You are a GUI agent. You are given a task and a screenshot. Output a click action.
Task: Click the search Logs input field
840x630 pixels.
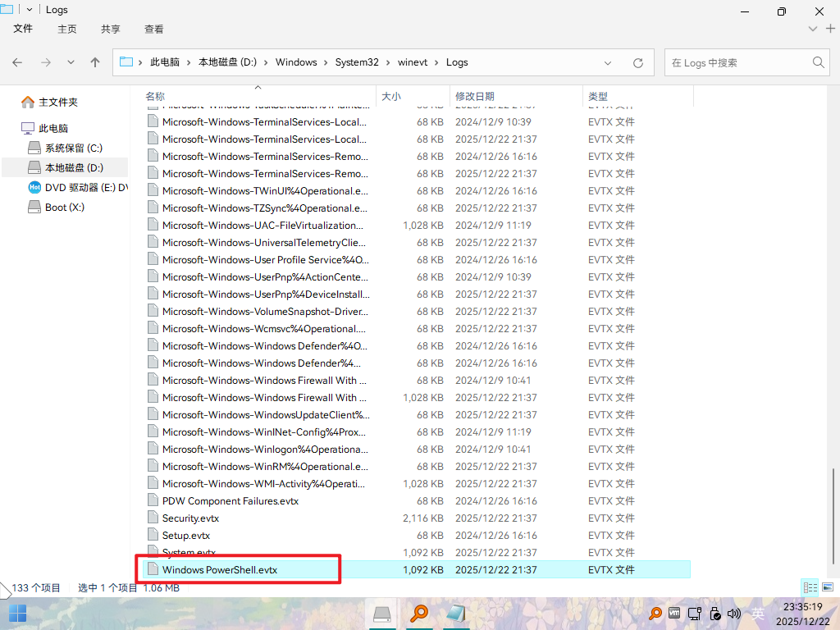click(x=737, y=62)
